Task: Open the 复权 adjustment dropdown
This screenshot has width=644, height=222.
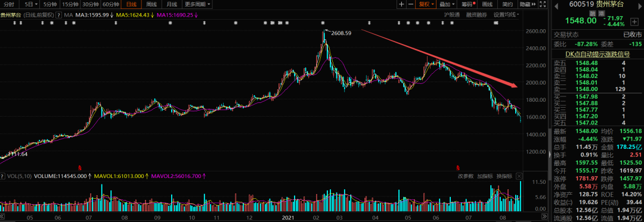Action: tap(426, 5)
